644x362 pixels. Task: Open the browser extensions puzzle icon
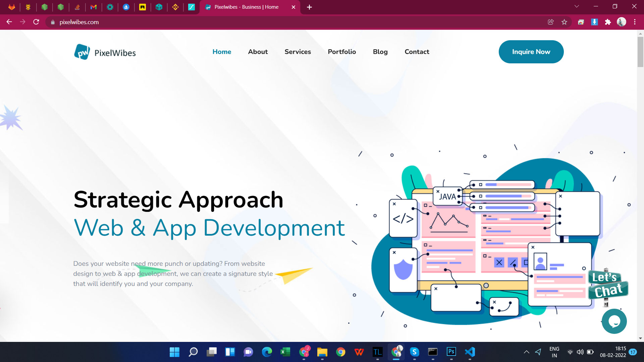tap(608, 22)
